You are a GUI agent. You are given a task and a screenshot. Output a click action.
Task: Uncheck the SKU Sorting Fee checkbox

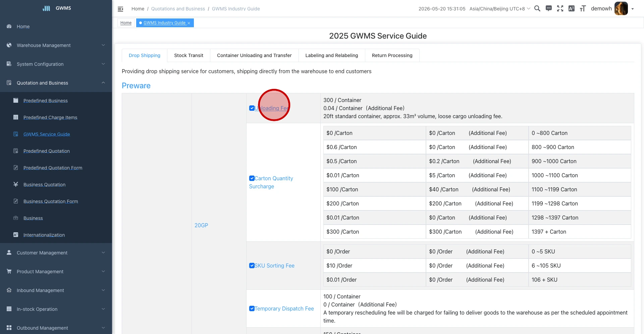click(252, 266)
